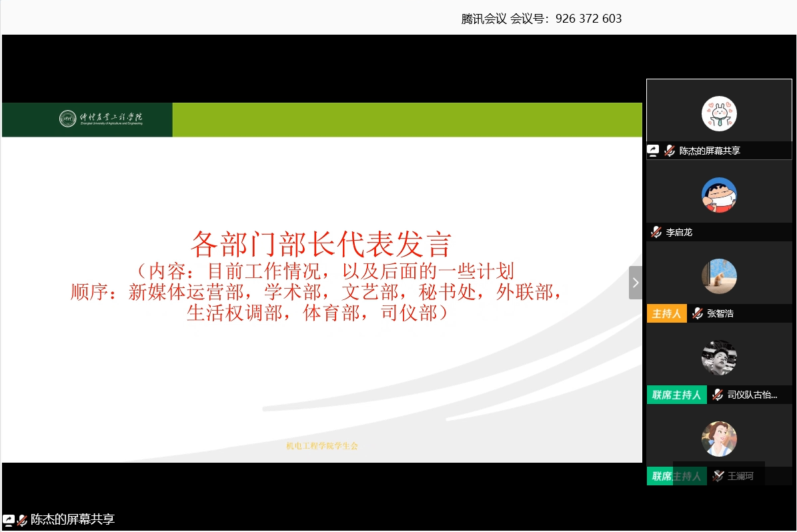Click the screen share icon at bottom-left
Viewport: 797px width, 532px height.
pos(9,520)
